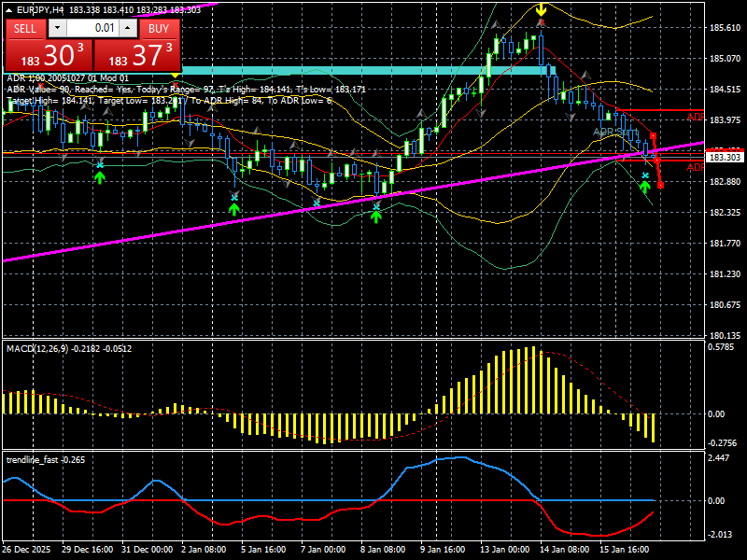Click the ADR Value status line
This screenshot has width=747, height=560.
(186, 89)
